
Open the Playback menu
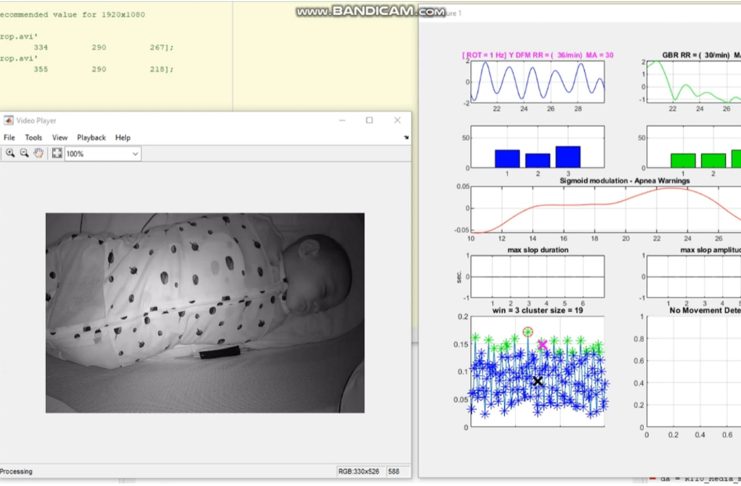click(92, 137)
